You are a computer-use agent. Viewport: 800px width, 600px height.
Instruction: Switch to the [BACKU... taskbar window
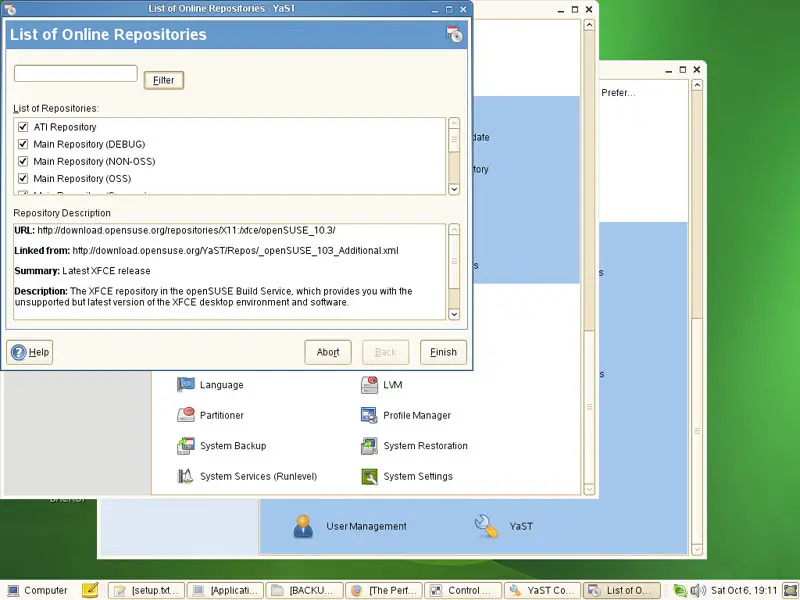tap(305, 590)
